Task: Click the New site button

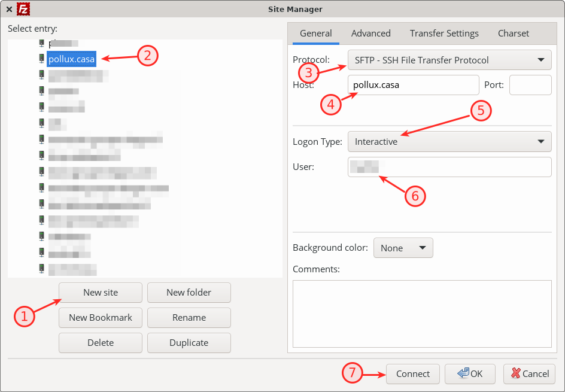Action: point(101,293)
